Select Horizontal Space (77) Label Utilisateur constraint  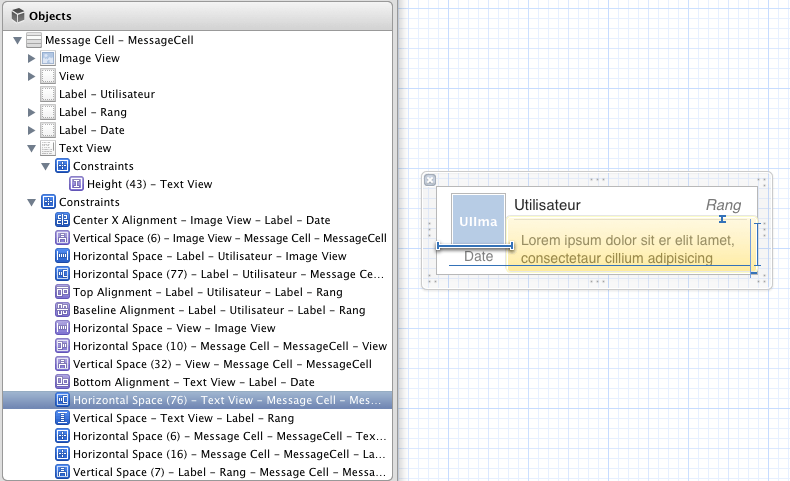tap(228, 274)
